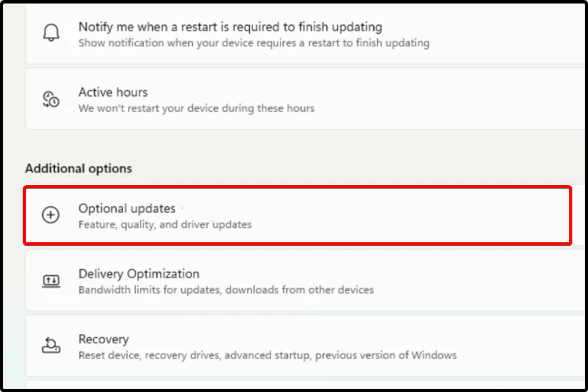
Task: Click the plus circle Optional updates icon
Action: point(51,216)
